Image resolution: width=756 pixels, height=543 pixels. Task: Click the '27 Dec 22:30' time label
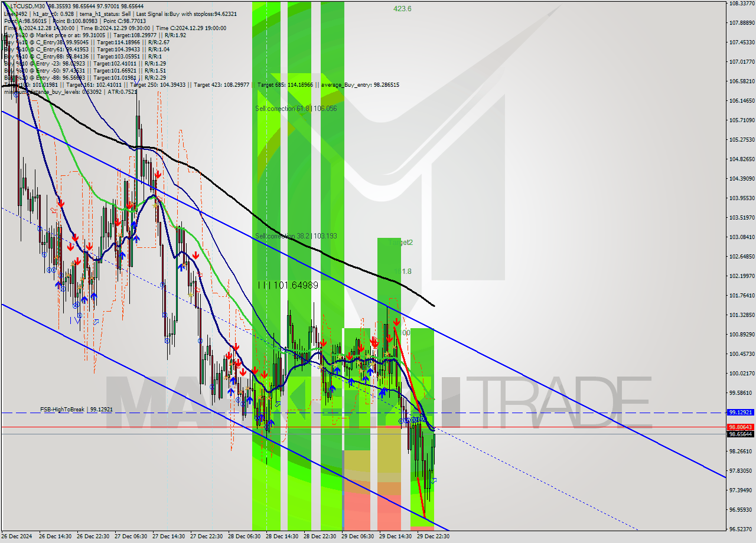click(206, 537)
